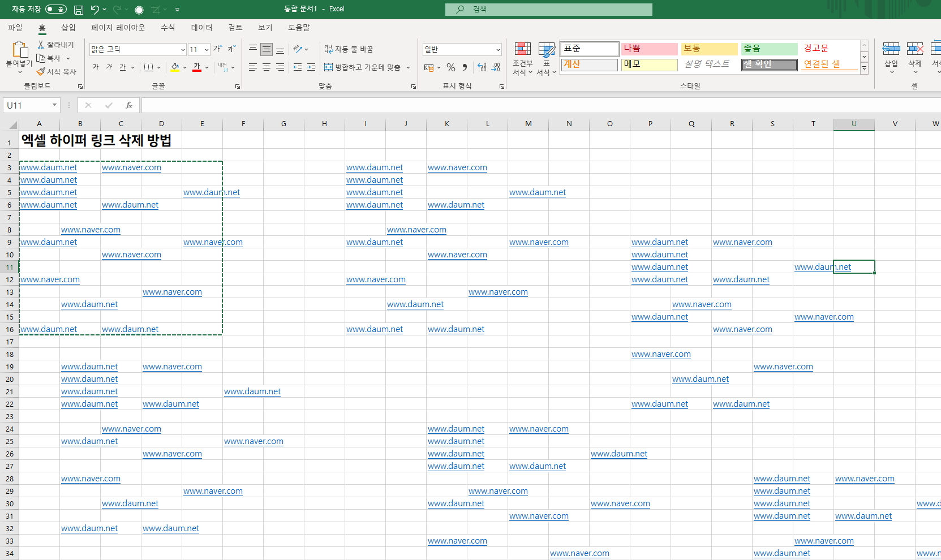
Task: Click the Percent style icon
Action: pos(451,67)
